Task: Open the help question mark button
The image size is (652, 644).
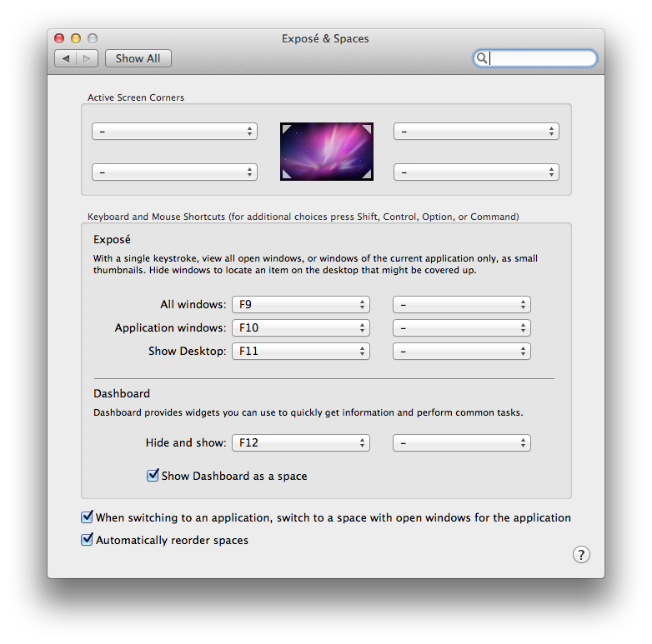Action: [x=581, y=554]
